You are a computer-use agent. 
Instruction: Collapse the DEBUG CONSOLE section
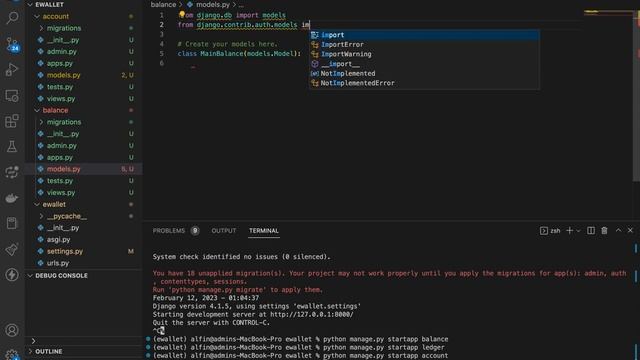[x=30, y=276]
